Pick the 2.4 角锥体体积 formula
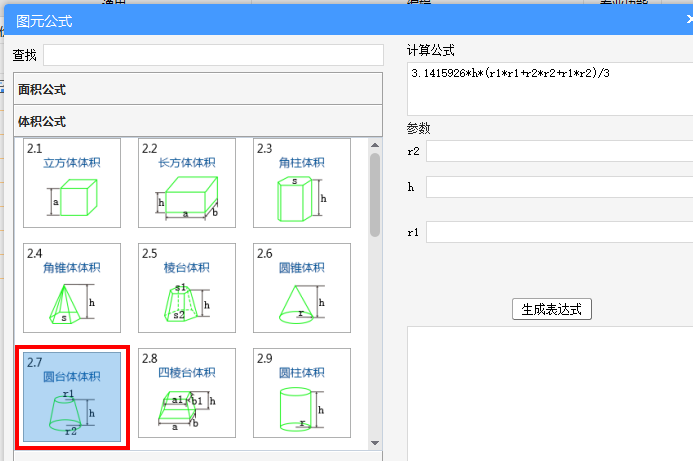 72,288
